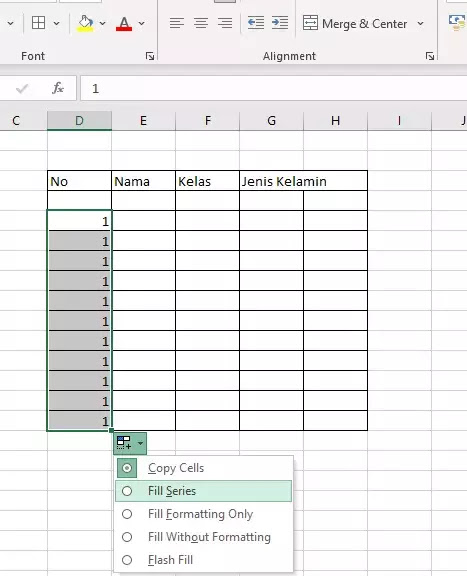Click Merge & Center button

[x=355, y=24]
